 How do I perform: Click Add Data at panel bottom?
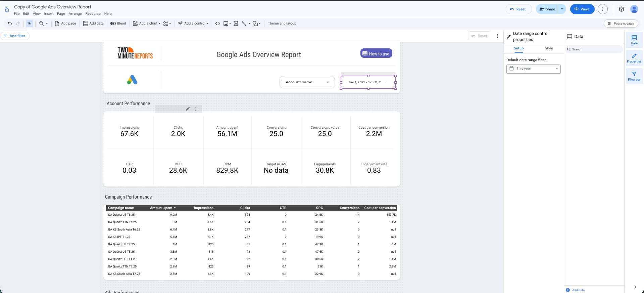click(575, 290)
